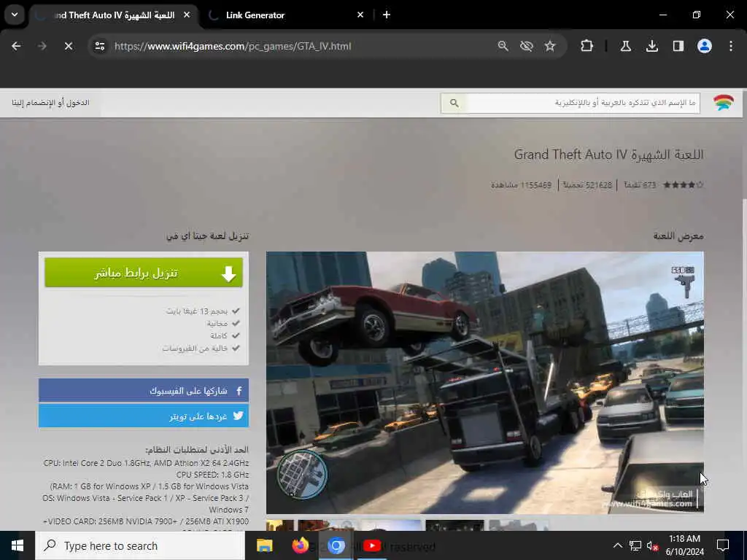Image resolution: width=747 pixels, height=560 pixels.
Task: Bookmark this page with the star
Action: point(550,46)
